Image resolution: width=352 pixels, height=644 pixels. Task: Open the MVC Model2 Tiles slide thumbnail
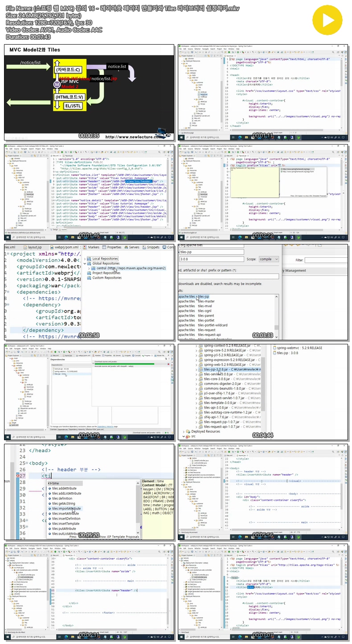click(x=88, y=92)
